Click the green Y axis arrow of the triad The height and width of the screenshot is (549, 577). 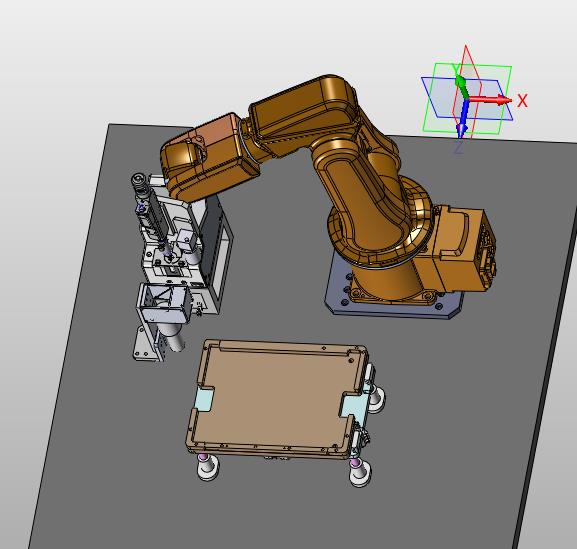[x=461, y=86]
